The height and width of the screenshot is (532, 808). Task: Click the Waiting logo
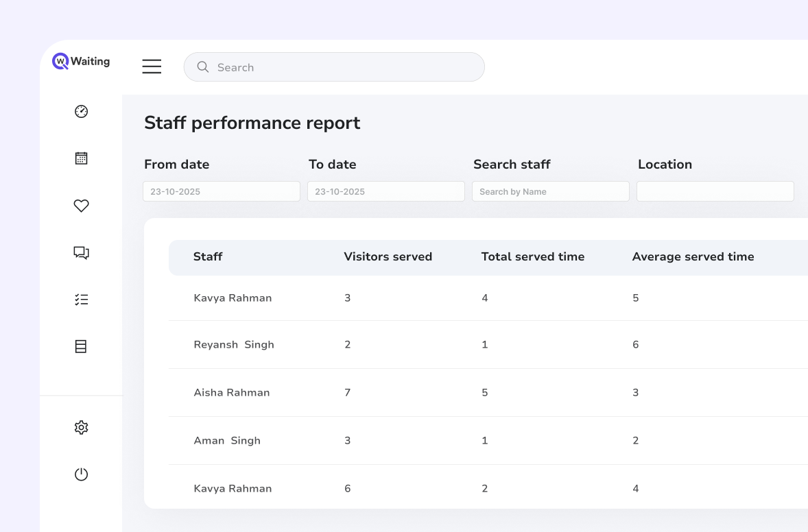(80, 60)
